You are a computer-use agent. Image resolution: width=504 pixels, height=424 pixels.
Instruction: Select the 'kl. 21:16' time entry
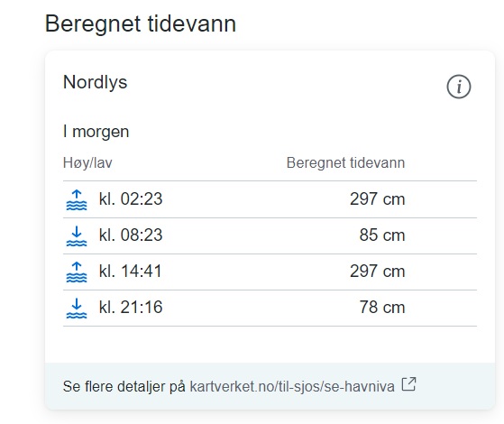131,307
